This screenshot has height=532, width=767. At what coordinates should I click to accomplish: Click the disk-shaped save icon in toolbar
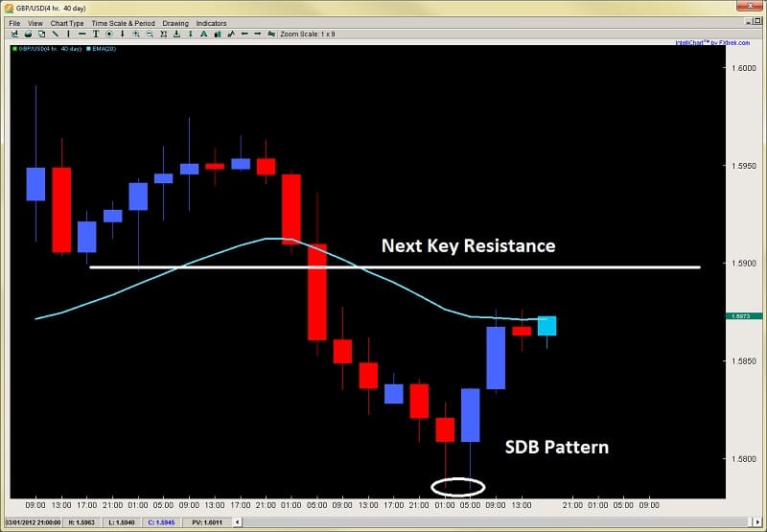[x=29, y=35]
